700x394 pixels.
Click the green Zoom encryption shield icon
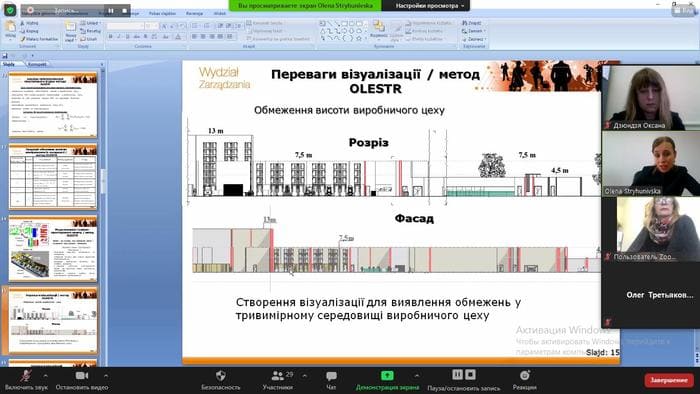[10, 10]
